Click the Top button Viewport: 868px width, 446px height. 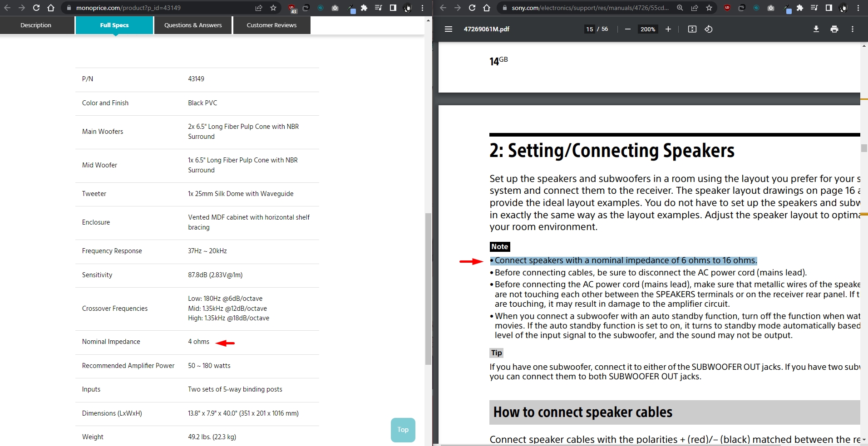point(403,430)
